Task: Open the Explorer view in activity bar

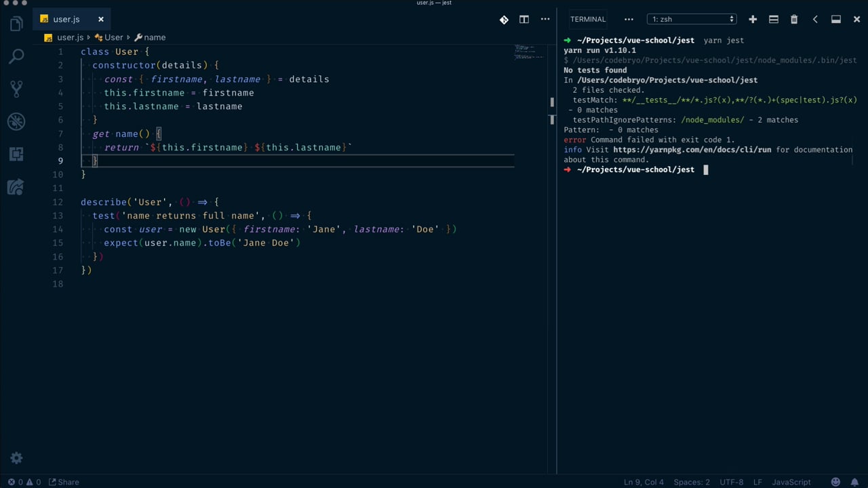Action: (16, 24)
